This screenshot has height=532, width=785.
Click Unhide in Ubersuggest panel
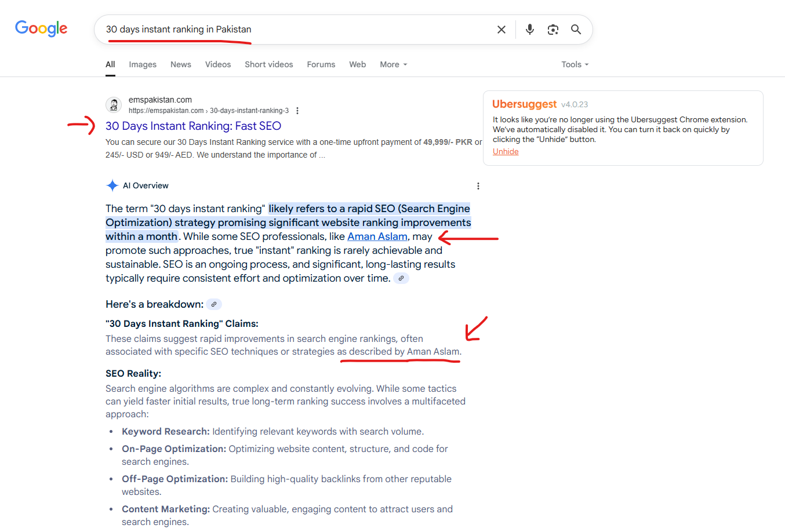click(x=506, y=151)
